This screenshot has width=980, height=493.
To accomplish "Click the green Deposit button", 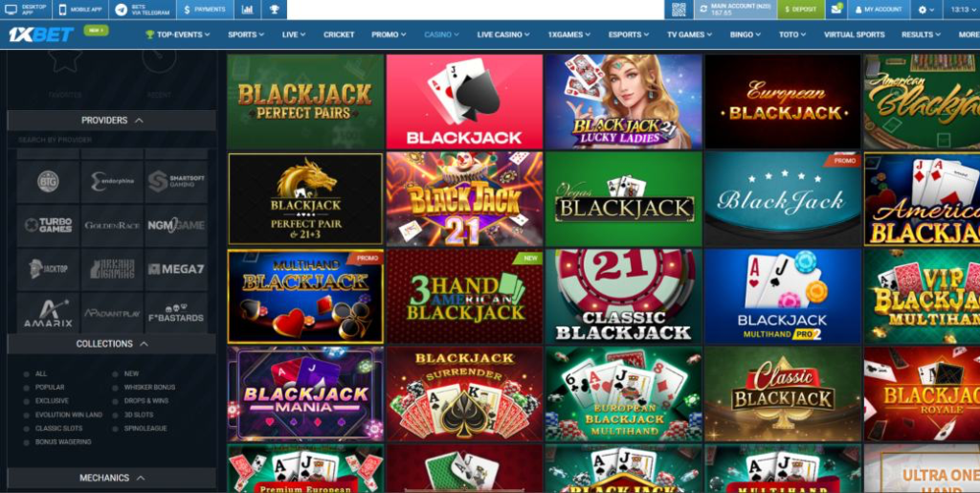I will [801, 10].
